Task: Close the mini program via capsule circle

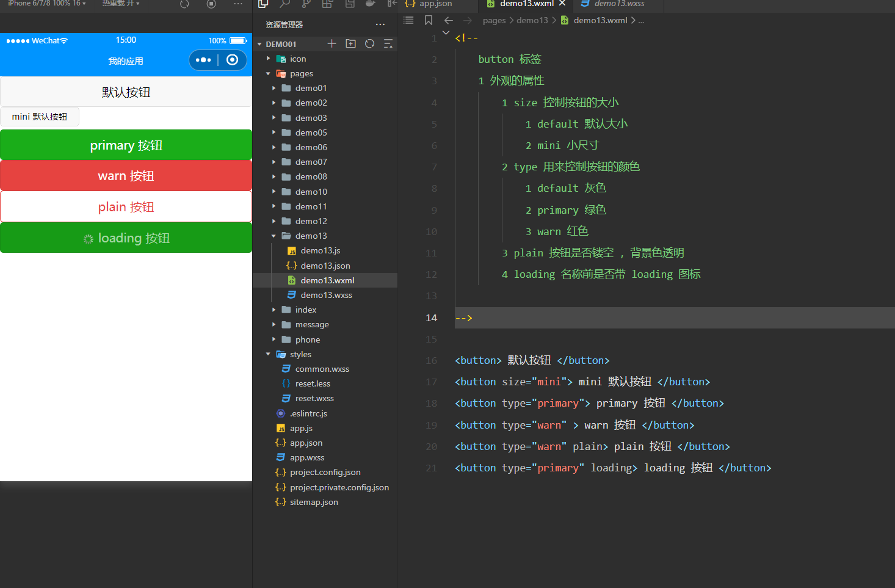Action: point(232,60)
